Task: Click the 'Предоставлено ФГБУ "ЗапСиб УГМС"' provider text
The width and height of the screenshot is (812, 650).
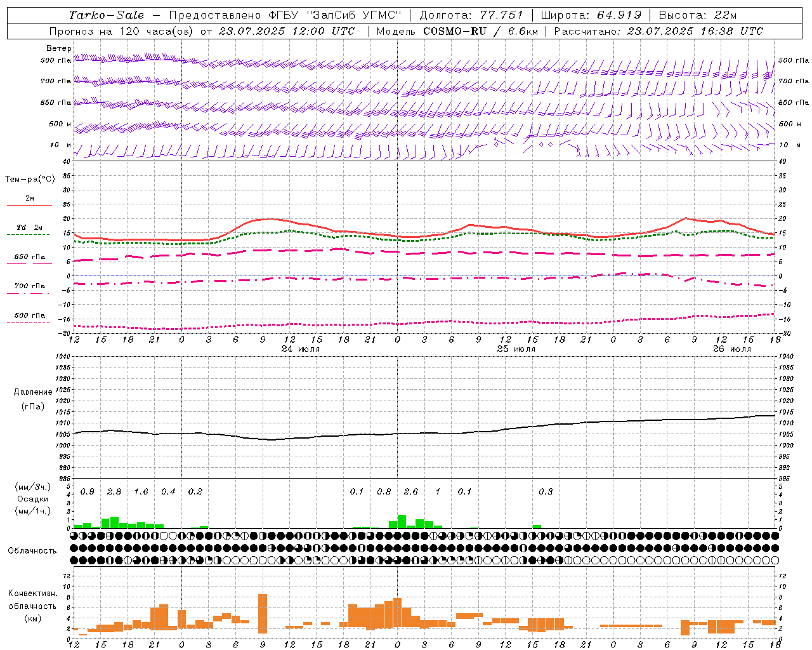Action: pos(285,15)
